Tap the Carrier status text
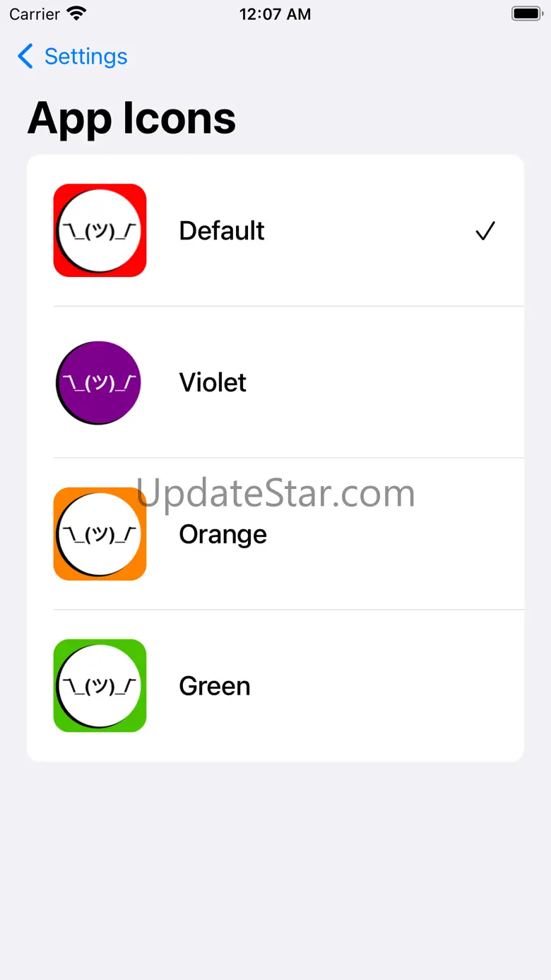Image resolution: width=551 pixels, height=980 pixels. click(34, 14)
